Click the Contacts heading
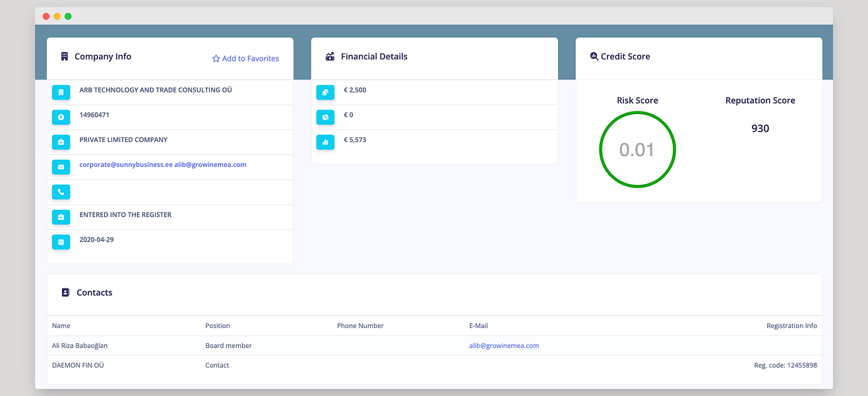The width and height of the screenshot is (868, 396). click(94, 292)
